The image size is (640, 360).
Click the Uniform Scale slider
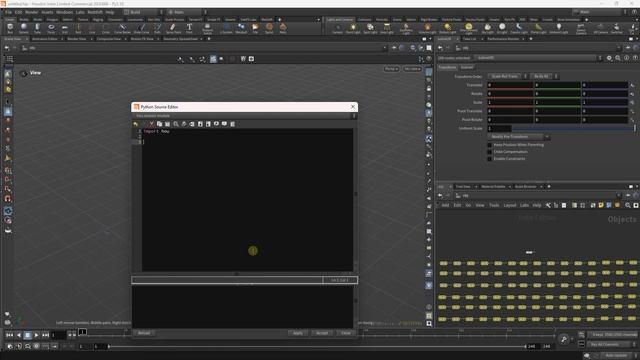[574, 128]
